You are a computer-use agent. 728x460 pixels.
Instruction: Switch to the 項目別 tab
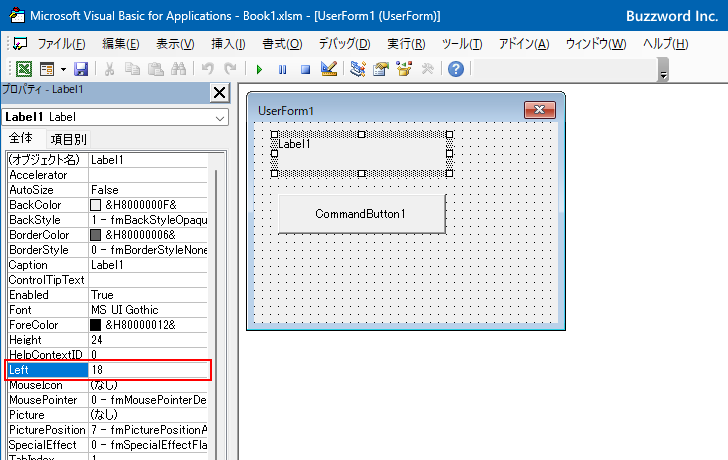click(69, 139)
